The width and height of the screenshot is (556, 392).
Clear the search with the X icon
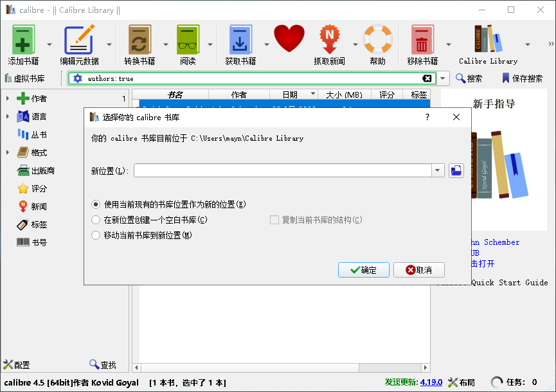[x=427, y=78]
